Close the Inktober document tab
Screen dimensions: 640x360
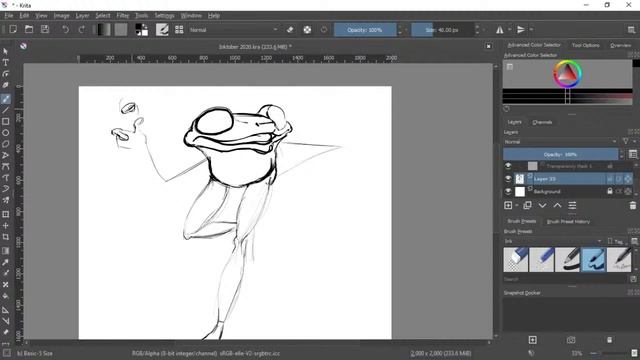tap(489, 47)
